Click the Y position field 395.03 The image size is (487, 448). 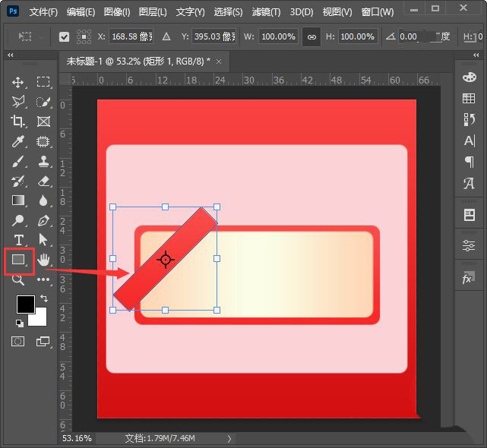214,37
